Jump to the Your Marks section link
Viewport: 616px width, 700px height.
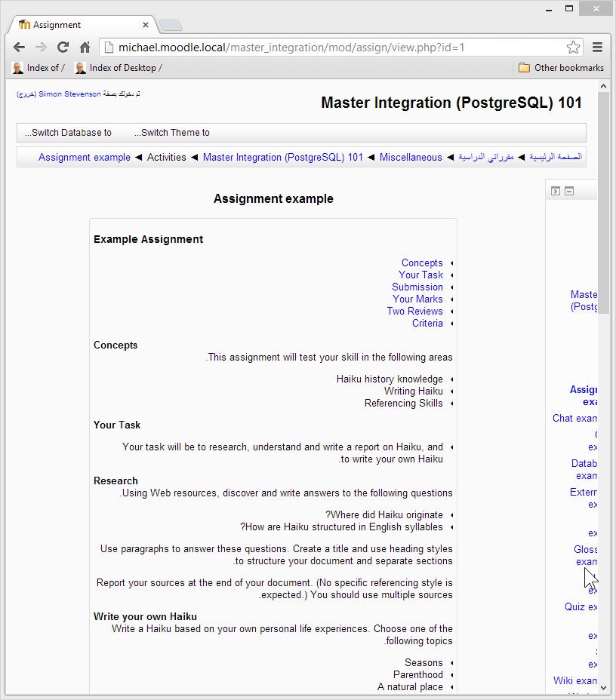pos(417,299)
